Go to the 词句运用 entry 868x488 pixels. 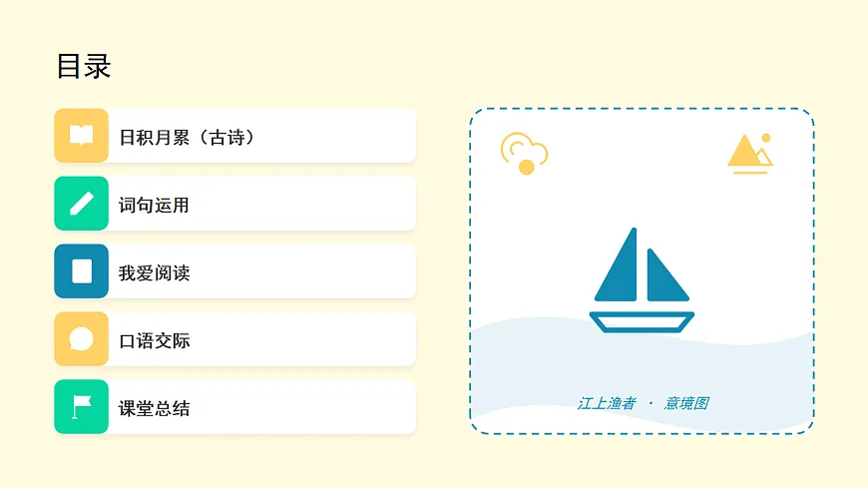point(155,206)
